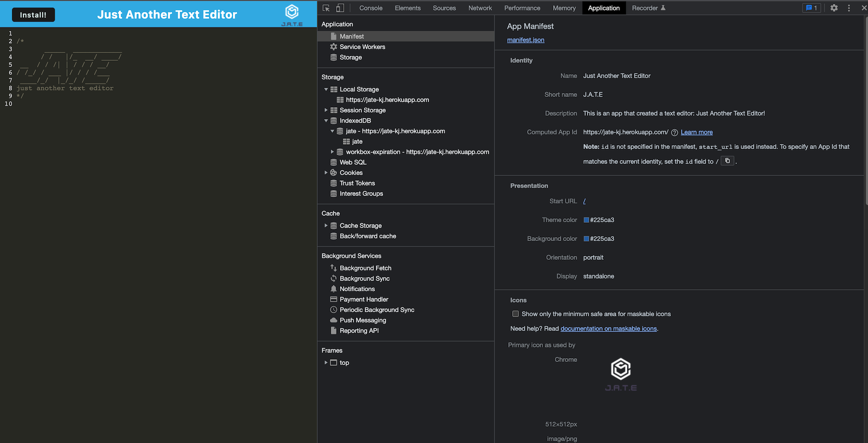
Task: Click the issues counter badge
Action: pyautogui.click(x=812, y=8)
